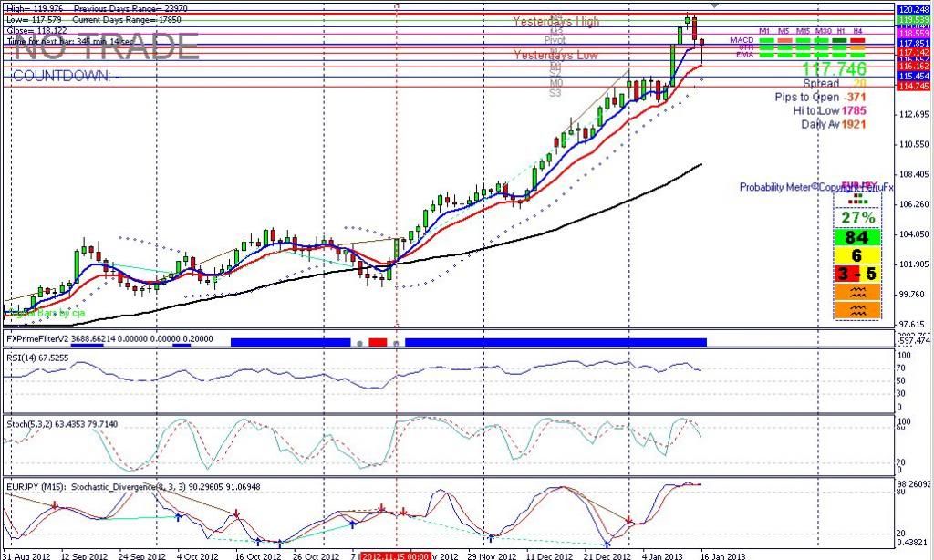The image size is (934, 560).
Task: Click the green 84 box in Probability Meter
Action: tap(856, 237)
